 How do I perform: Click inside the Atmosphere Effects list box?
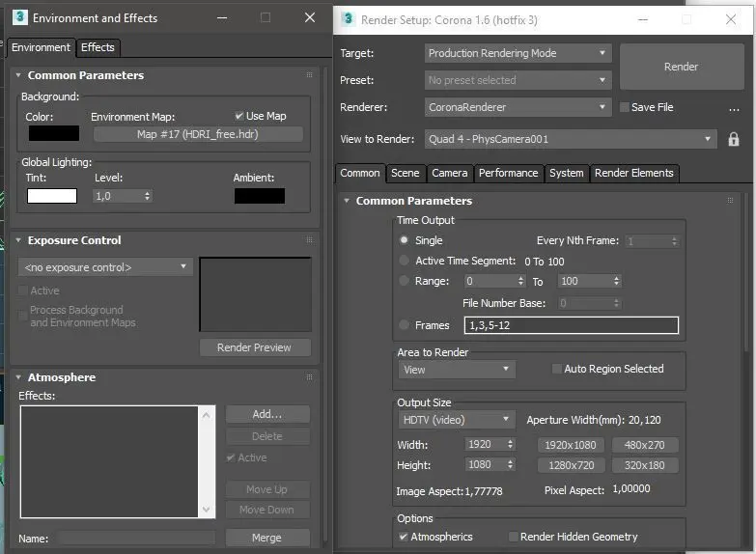click(109, 461)
